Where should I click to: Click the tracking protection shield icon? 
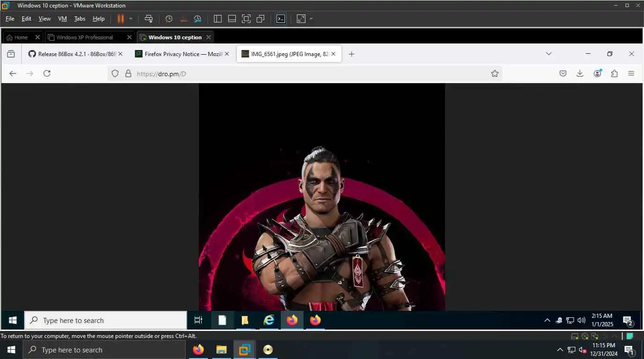pos(115,73)
